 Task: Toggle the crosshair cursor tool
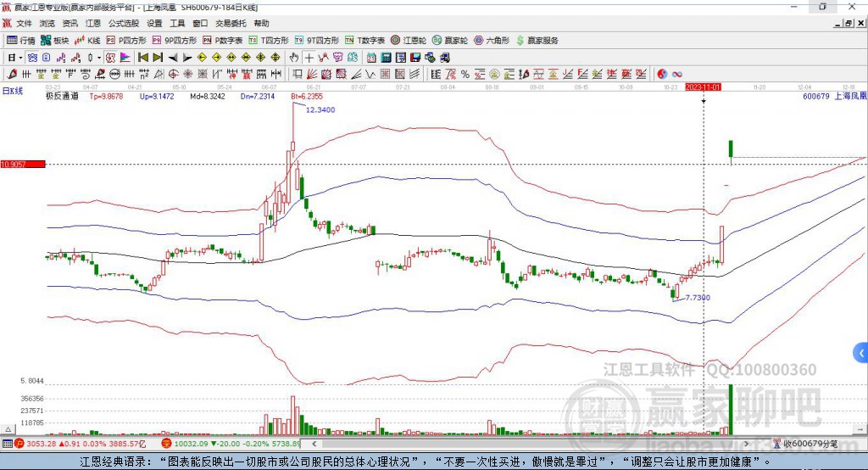(x=309, y=58)
